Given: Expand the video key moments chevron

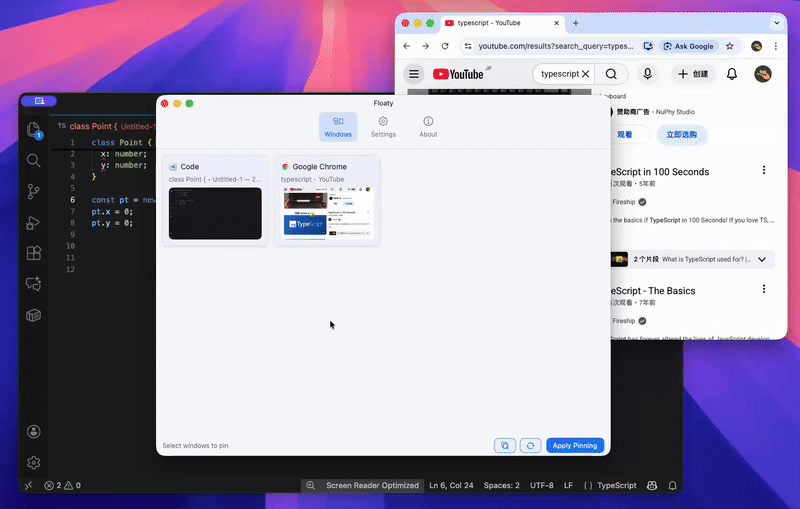Looking at the screenshot, I should point(762,259).
